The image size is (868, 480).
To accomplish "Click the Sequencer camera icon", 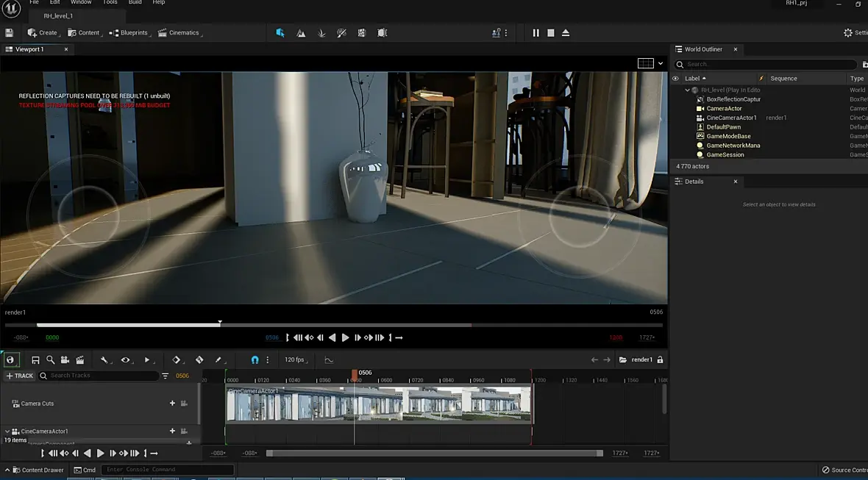I will (x=65, y=360).
